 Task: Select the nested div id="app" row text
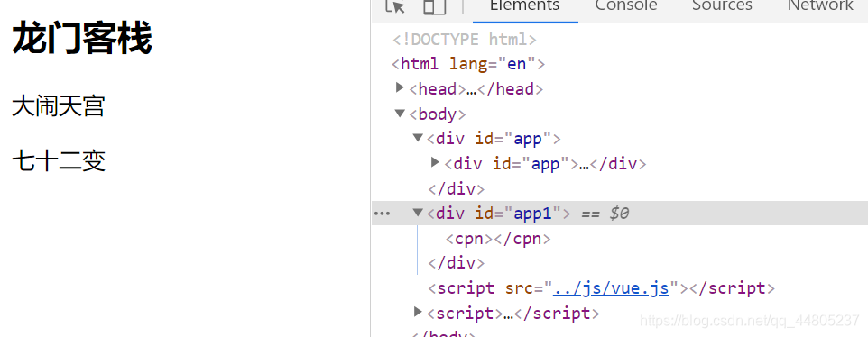545,164
